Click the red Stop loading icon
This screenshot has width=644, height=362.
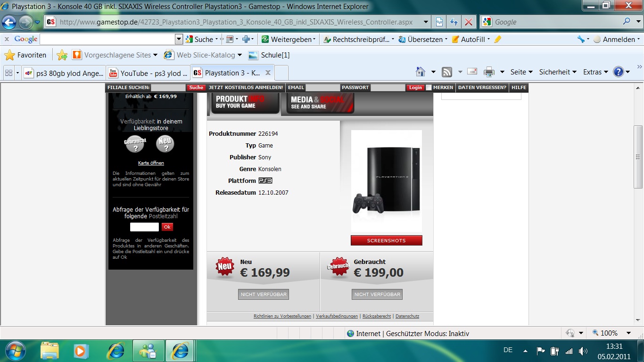coord(468,22)
